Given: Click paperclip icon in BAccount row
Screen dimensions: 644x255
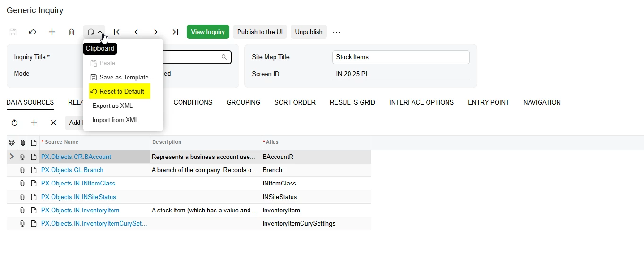Looking at the screenshot, I should [x=22, y=157].
